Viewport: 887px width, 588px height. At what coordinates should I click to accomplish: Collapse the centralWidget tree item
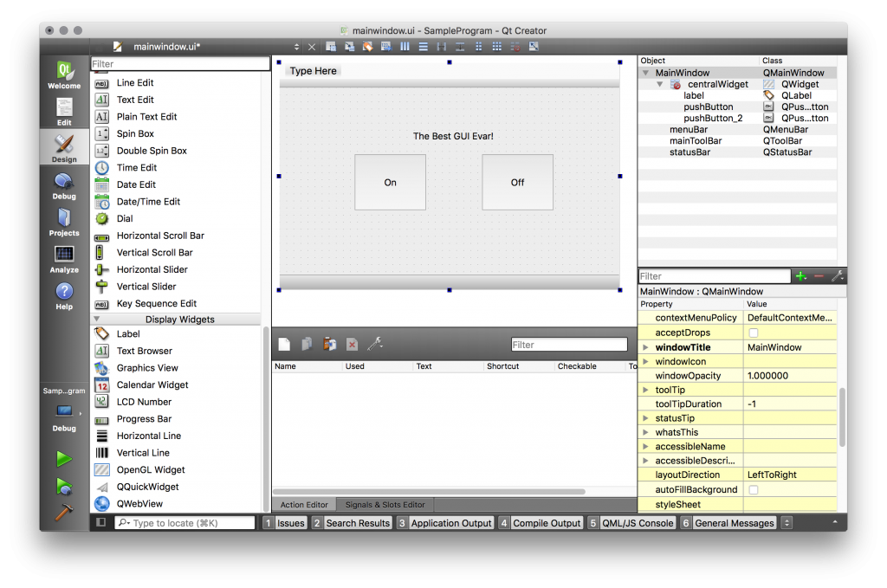coord(657,83)
